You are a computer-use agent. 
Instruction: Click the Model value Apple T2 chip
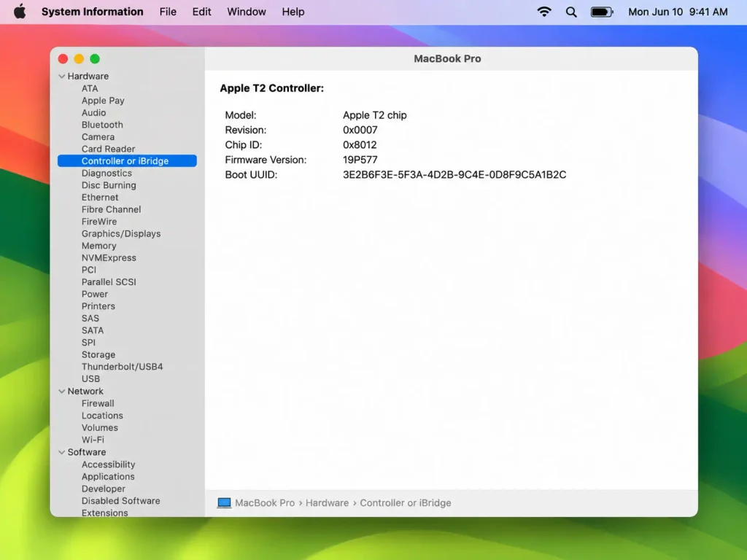[375, 115]
